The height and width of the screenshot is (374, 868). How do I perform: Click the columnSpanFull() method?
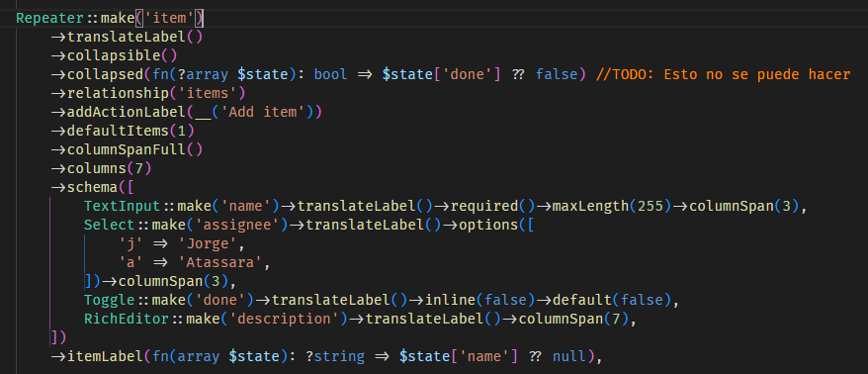(x=135, y=150)
